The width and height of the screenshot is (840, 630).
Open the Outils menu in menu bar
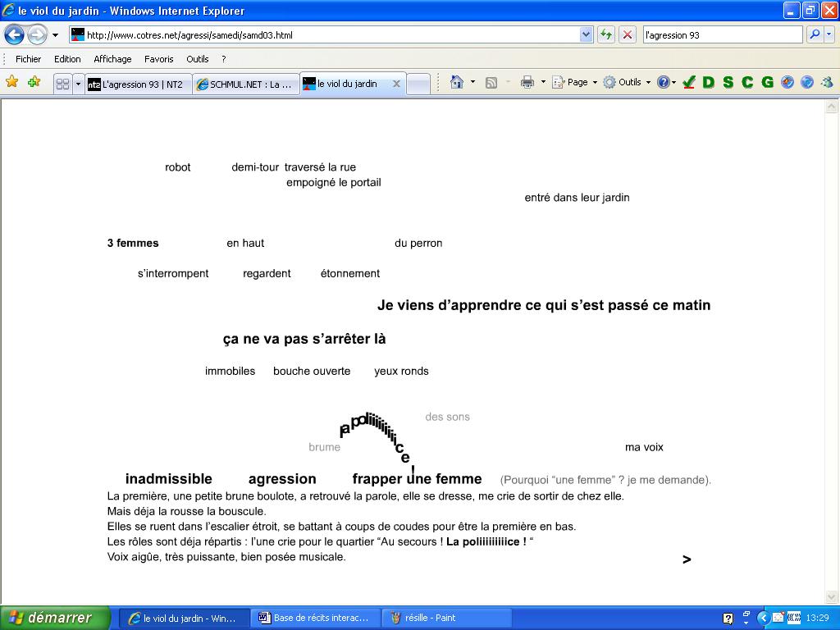[x=197, y=59]
